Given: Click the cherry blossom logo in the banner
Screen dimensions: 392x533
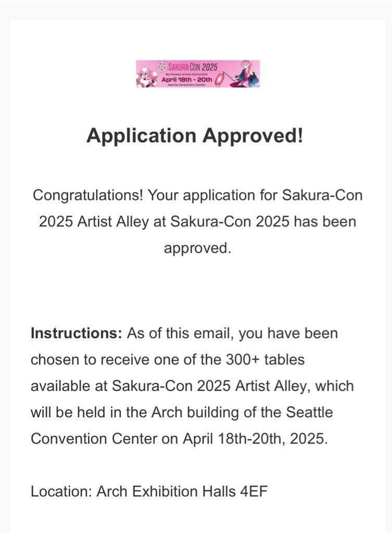Looking at the screenshot, I should pos(161,66).
